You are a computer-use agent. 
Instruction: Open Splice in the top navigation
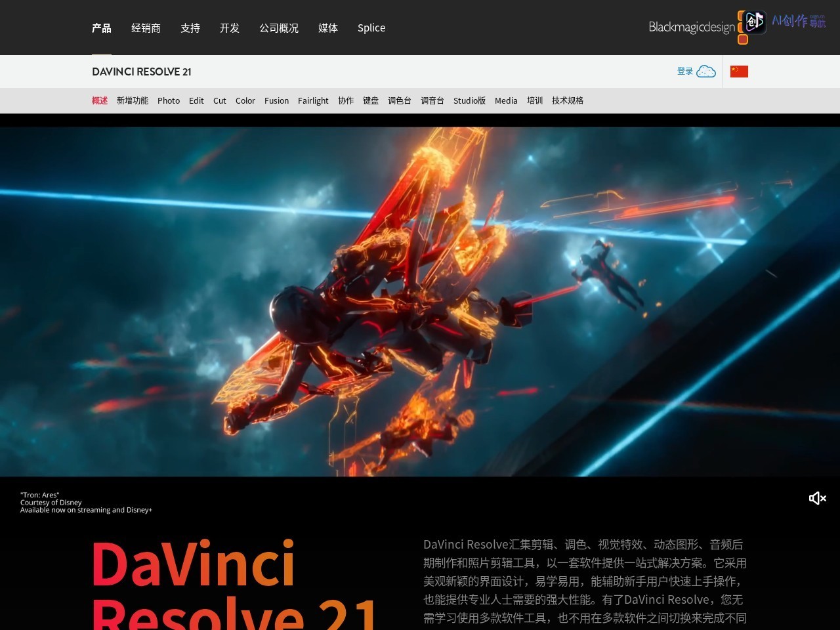(371, 28)
